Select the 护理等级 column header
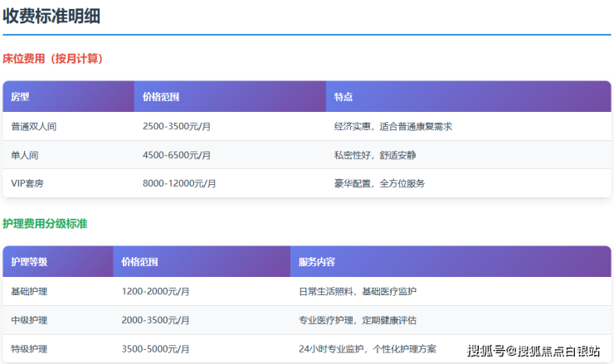The image size is (614, 364). 29,262
